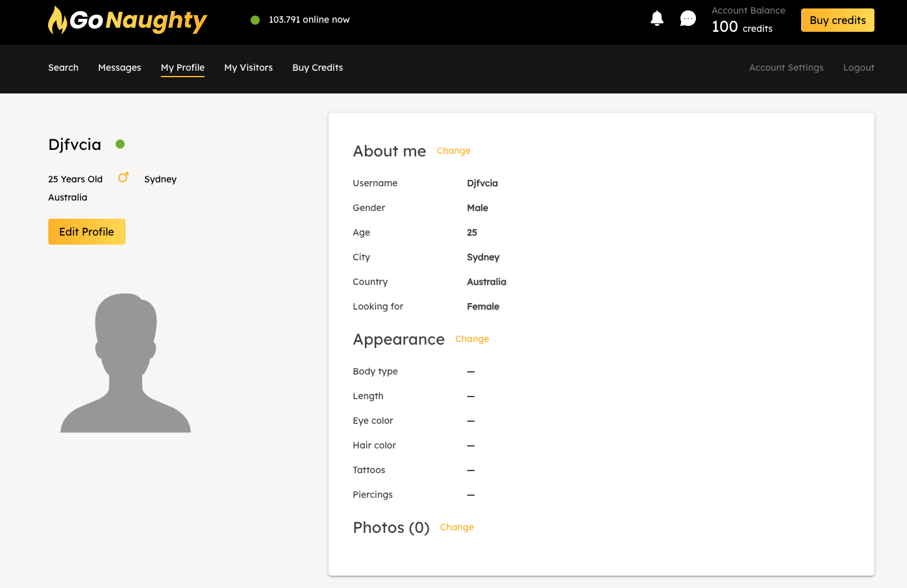
Task: Click the 100 credits account balance
Action: click(741, 27)
